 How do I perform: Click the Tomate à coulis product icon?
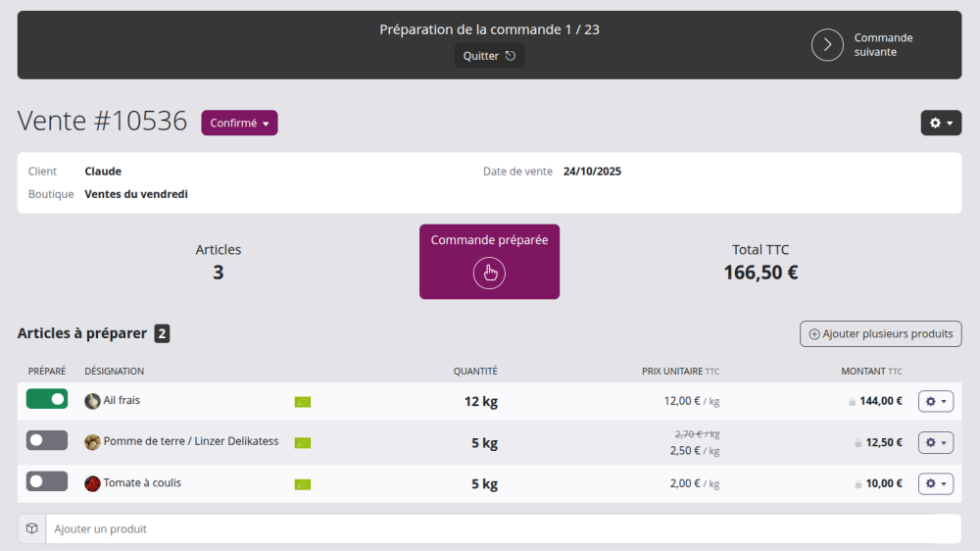92,483
